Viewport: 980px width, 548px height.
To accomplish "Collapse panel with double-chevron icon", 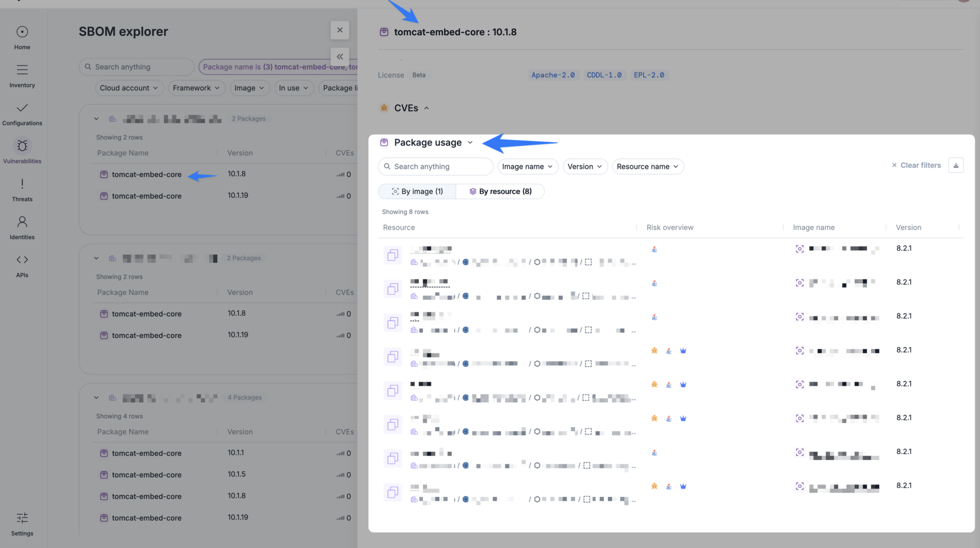I will click(340, 57).
